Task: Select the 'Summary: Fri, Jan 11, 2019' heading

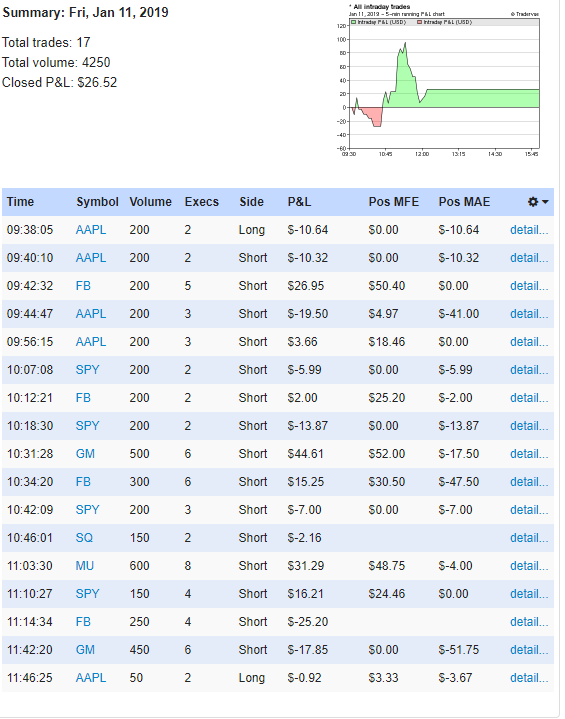Action: [85, 12]
